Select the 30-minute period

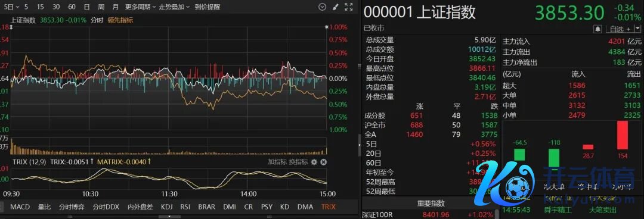pyautogui.click(x=56, y=7)
